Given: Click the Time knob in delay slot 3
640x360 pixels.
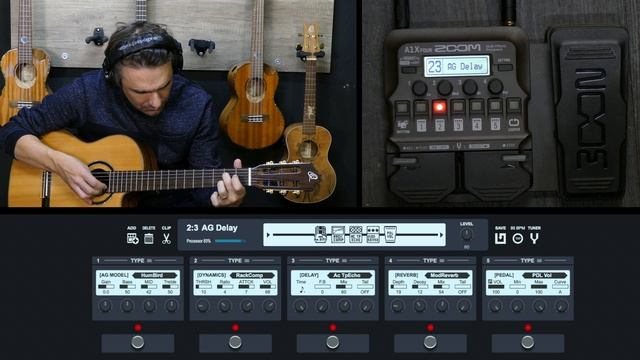Looking at the screenshot, I should click(300, 306).
